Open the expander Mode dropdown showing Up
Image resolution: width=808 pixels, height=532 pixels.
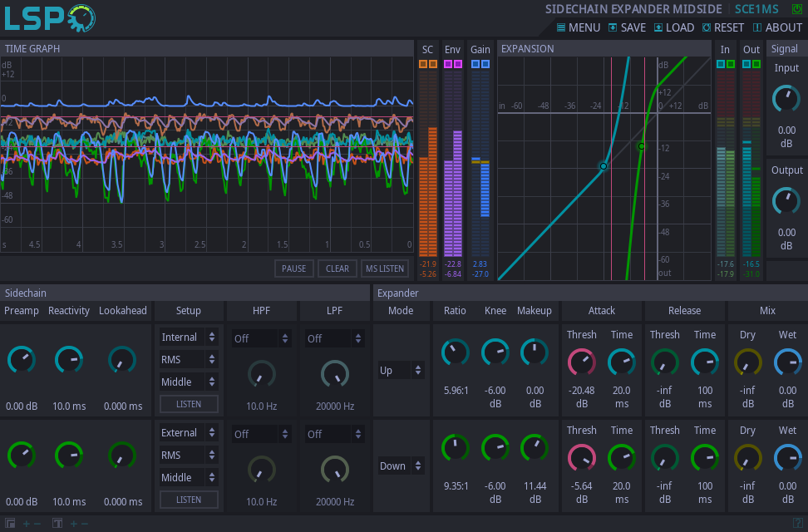[x=402, y=370]
